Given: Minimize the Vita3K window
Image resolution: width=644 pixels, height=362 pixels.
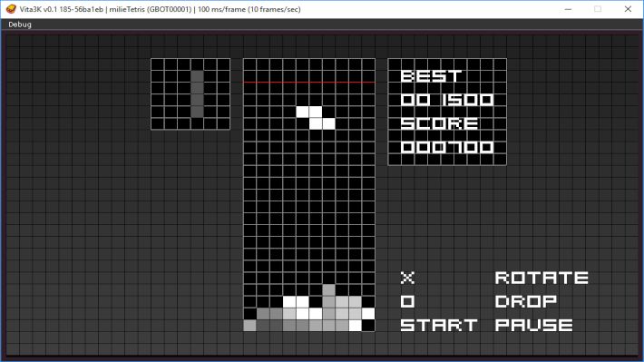Looking at the screenshot, I should (568, 9).
